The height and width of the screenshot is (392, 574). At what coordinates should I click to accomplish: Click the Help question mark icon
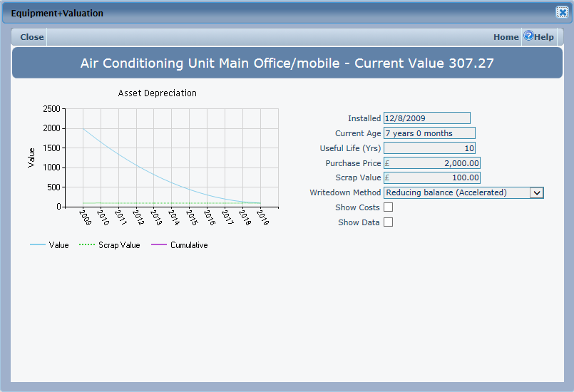click(528, 36)
